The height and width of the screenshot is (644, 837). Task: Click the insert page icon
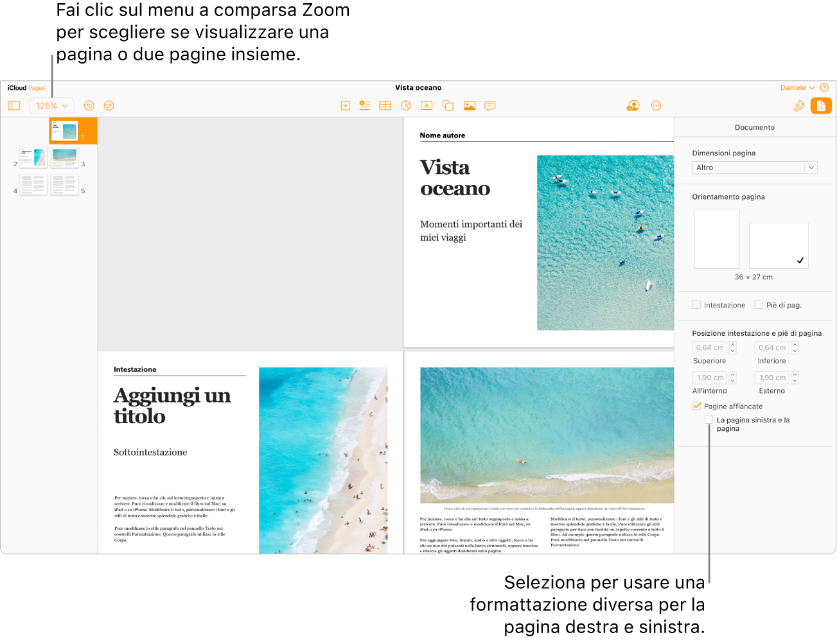click(345, 106)
